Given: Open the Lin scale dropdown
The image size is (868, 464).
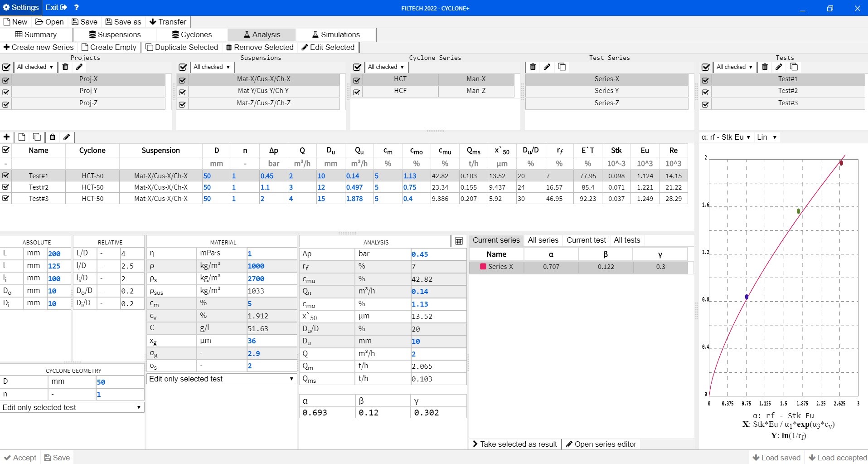Looking at the screenshot, I should coord(766,137).
